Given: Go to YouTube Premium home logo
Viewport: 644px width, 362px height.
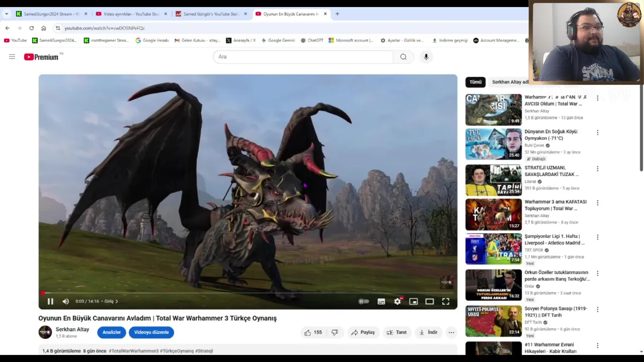Looking at the screenshot, I should 41,57.
